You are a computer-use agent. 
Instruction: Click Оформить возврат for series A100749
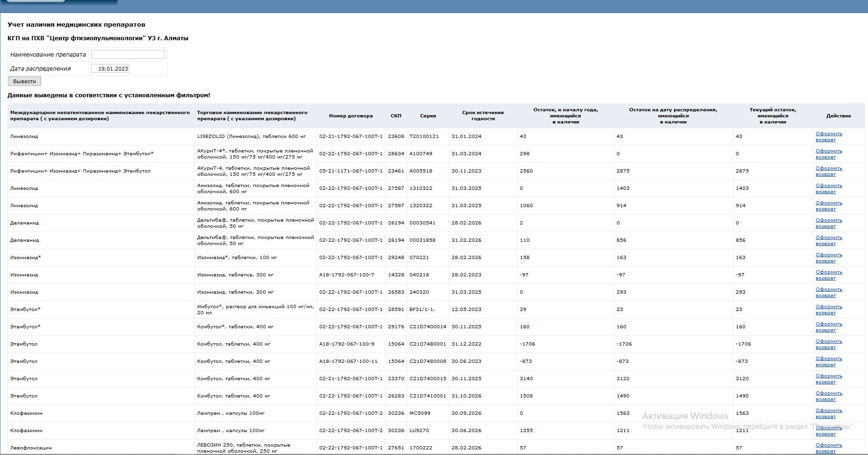(x=829, y=154)
